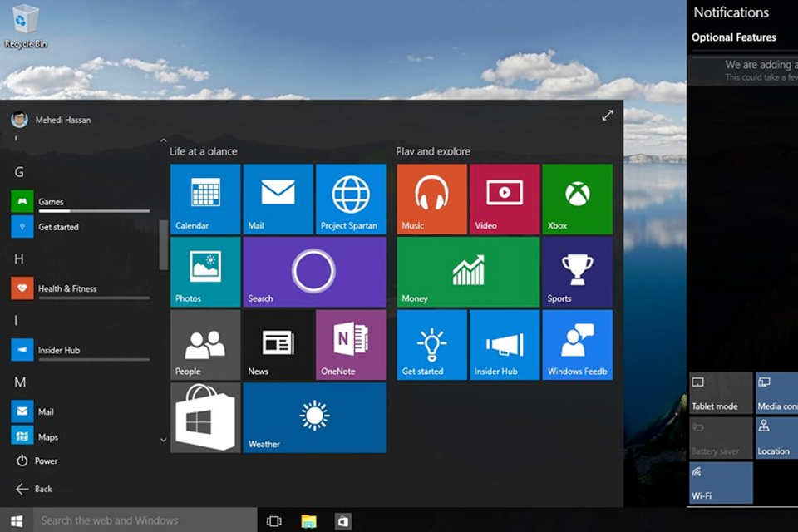The height and width of the screenshot is (532, 798).
Task: Open the Insider Hub megaphone tile
Action: click(505, 345)
